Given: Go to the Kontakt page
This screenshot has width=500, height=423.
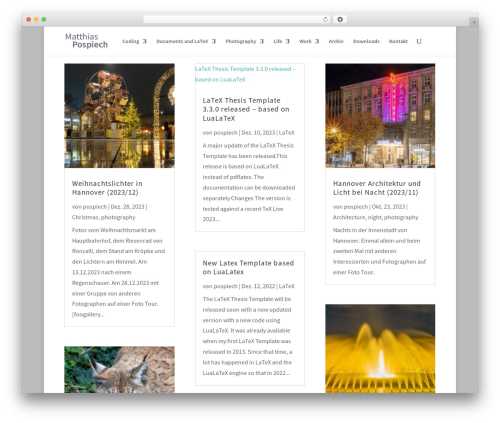Looking at the screenshot, I should pyautogui.click(x=398, y=41).
